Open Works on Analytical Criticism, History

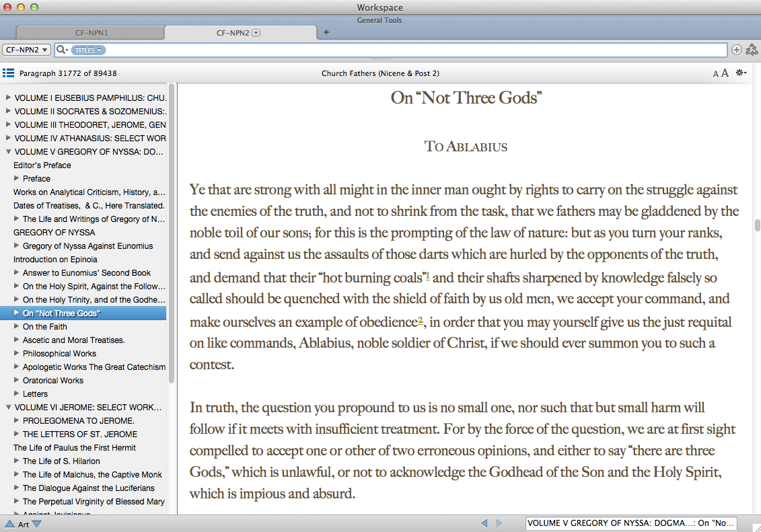(x=89, y=192)
